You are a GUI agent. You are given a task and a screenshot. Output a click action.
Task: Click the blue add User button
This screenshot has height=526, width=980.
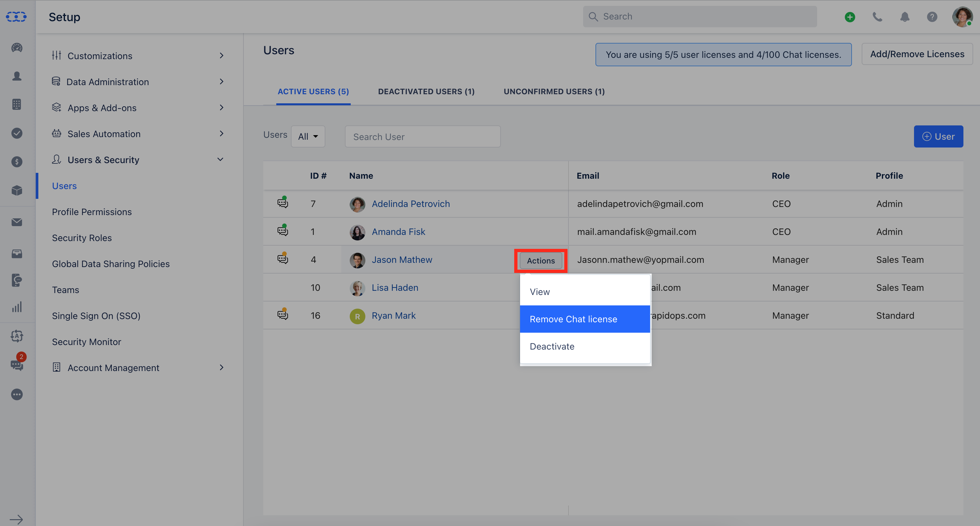coord(938,136)
